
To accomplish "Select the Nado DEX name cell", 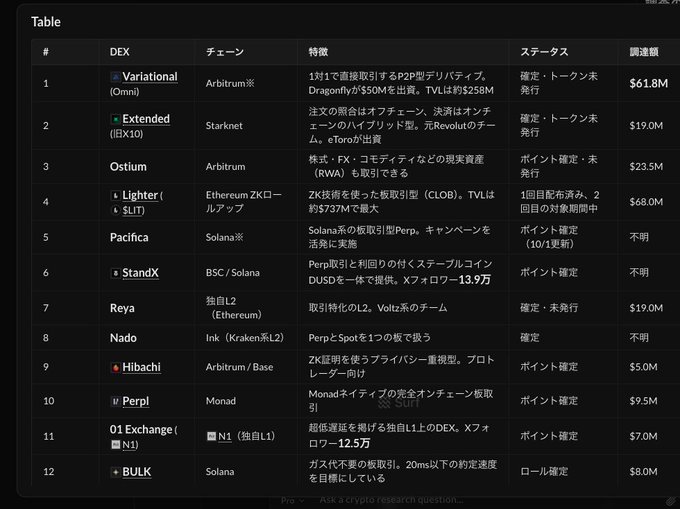I will point(123,338).
